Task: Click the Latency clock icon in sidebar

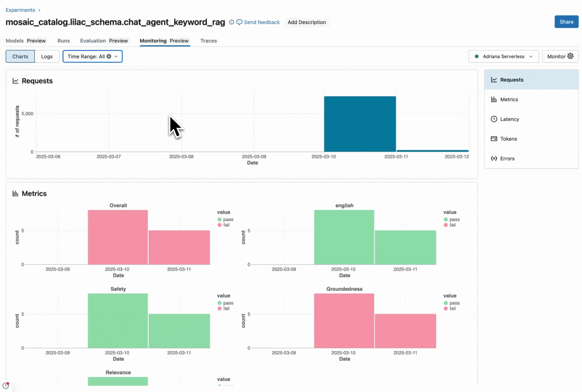Action: (494, 119)
